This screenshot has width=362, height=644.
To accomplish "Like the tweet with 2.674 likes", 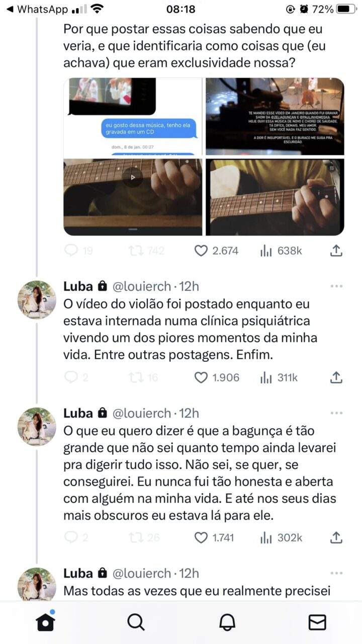I will [x=201, y=251].
